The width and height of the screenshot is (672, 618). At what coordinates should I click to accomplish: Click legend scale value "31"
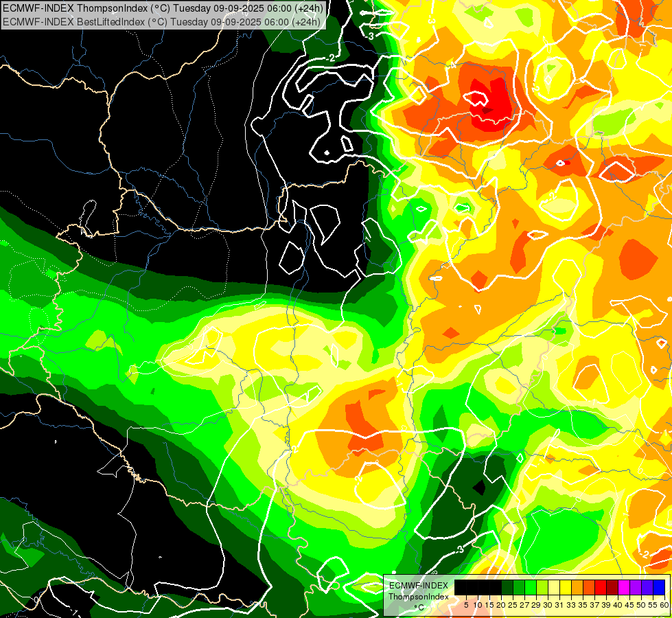[559, 605]
